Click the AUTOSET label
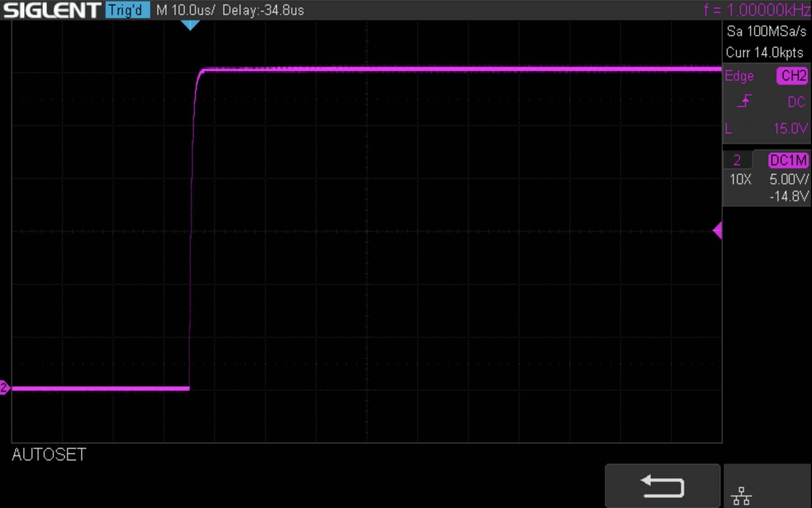The width and height of the screenshot is (812, 508). 49,454
